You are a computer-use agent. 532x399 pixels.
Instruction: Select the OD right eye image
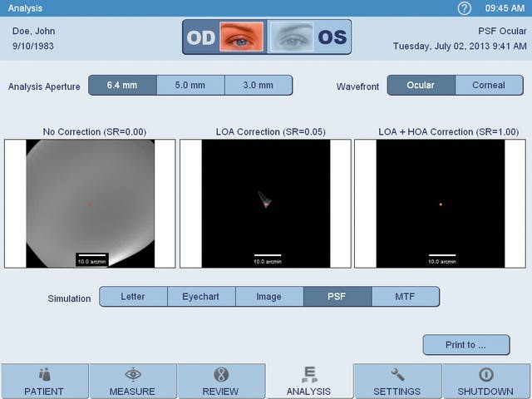241,37
